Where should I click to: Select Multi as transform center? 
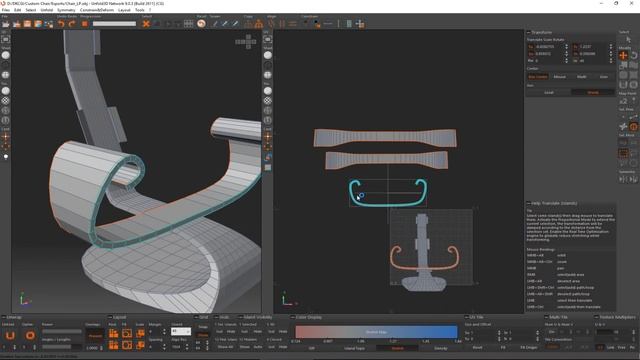(x=582, y=77)
